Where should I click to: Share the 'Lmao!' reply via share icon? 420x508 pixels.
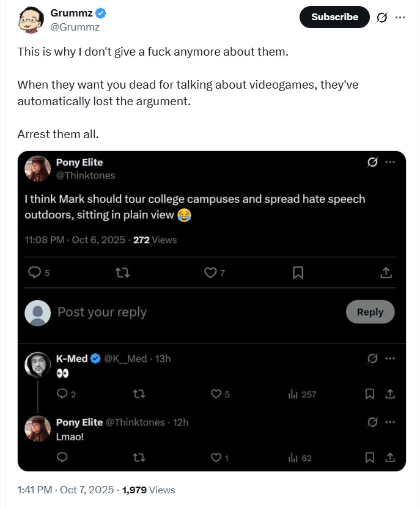(x=389, y=457)
